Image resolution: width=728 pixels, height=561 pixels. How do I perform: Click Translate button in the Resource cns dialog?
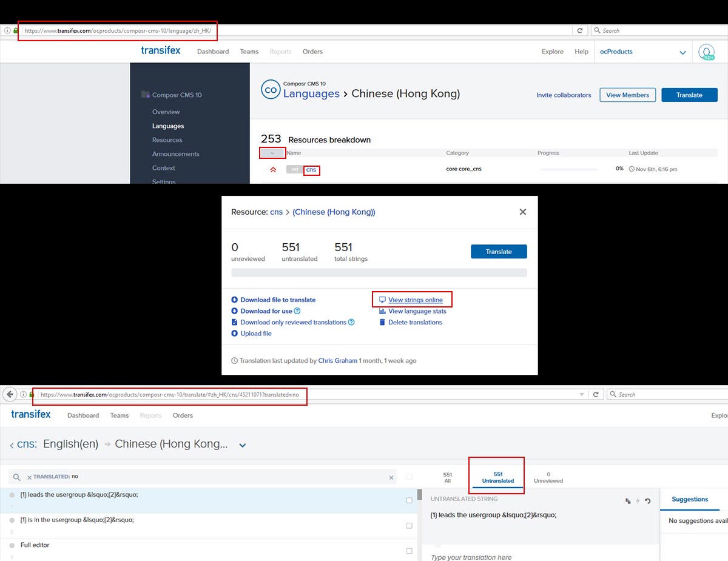click(499, 252)
